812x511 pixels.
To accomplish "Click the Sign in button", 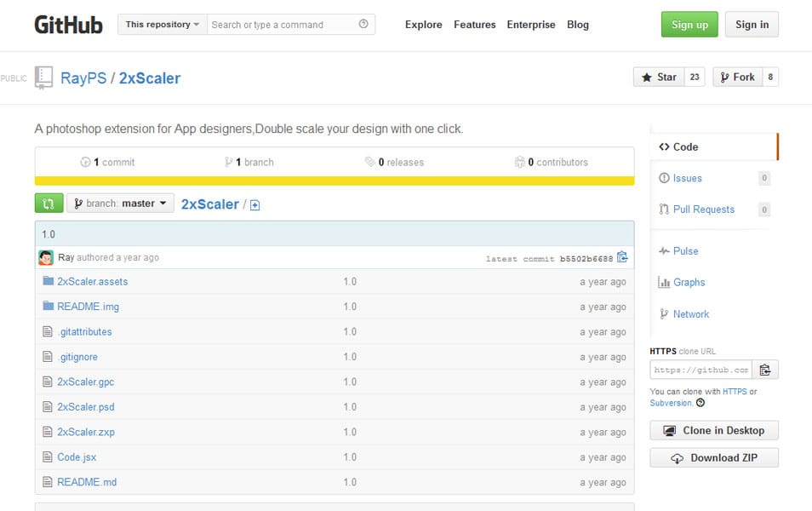I will coord(752,25).
